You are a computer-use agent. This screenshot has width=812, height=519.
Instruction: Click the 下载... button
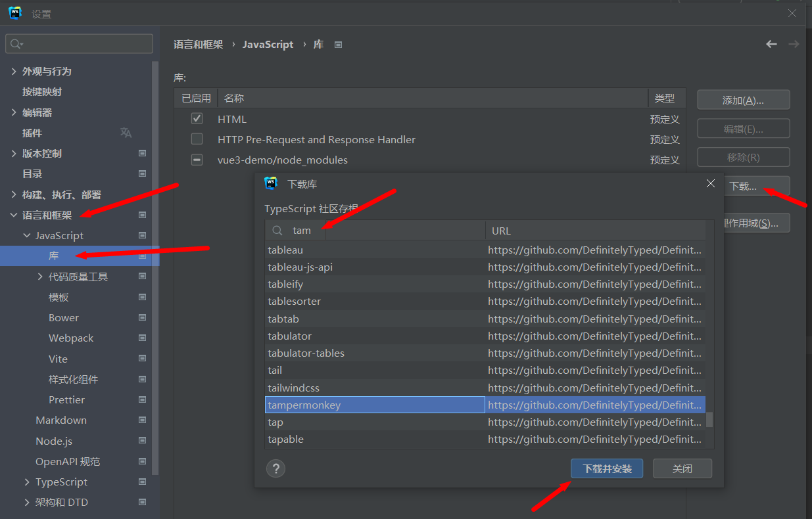(756, 186)
